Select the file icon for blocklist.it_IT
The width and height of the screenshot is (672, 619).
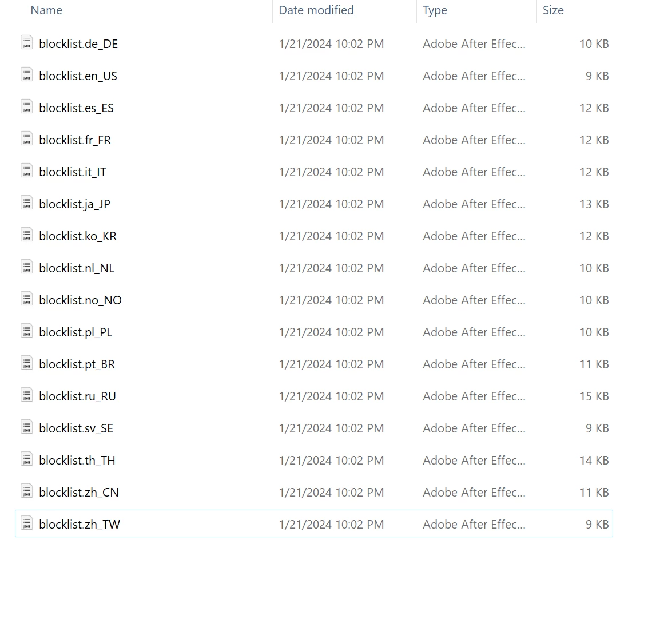(x=26, y=171)
